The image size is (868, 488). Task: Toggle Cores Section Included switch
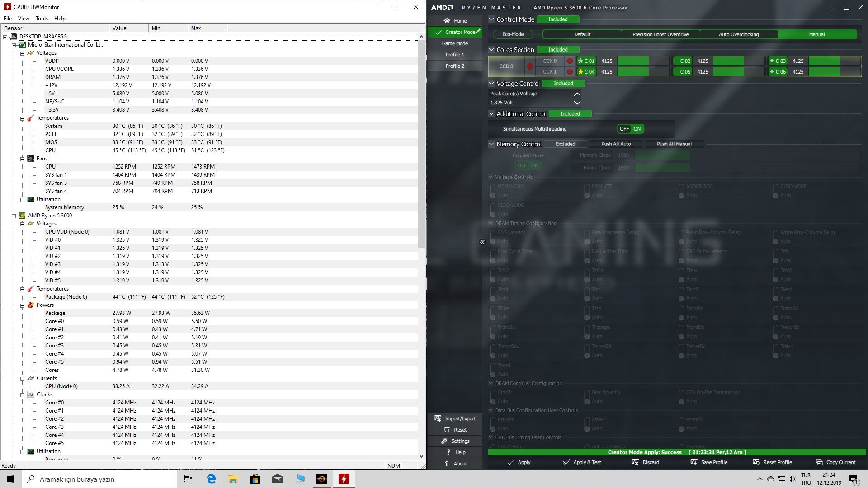point(558,50)
